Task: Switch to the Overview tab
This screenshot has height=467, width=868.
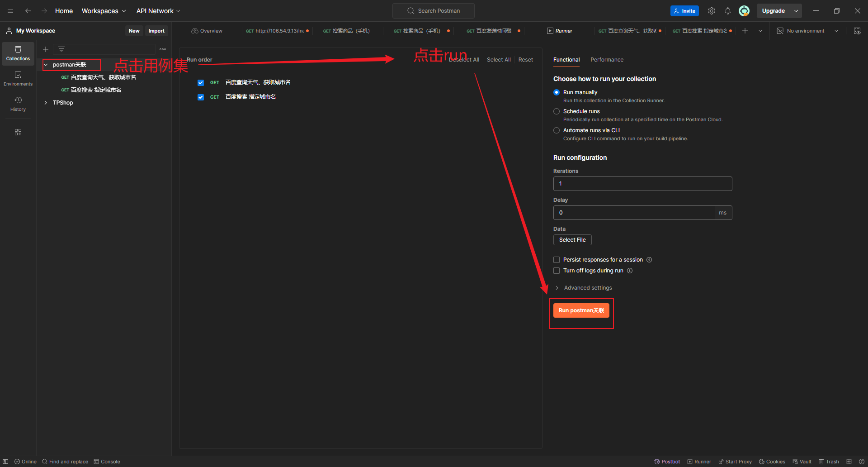Action: 207,31
